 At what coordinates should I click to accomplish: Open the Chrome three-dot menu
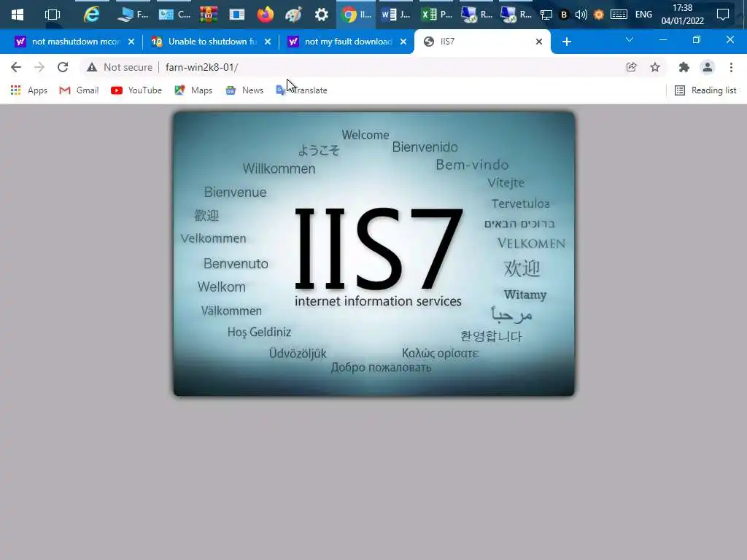(x=731, y=67)
